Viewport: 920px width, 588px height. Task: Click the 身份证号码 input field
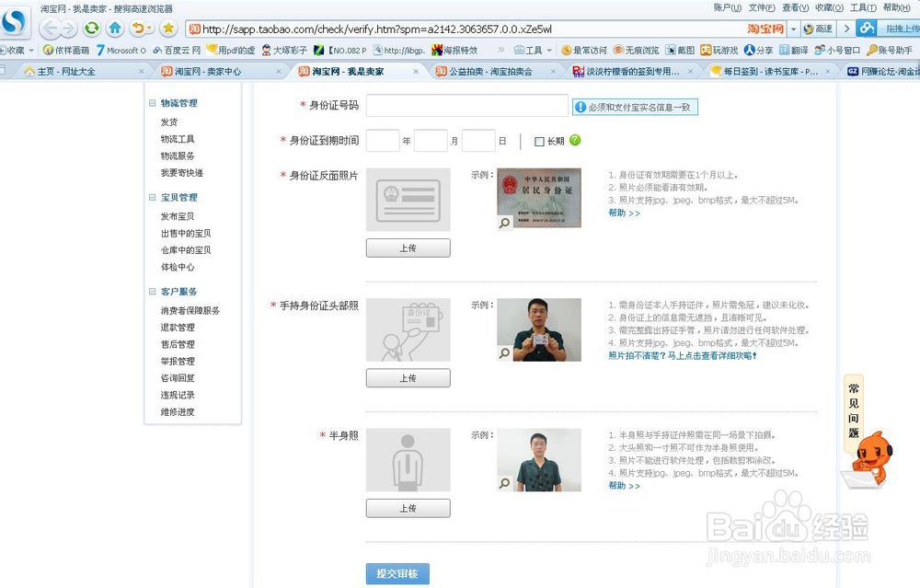pos(467,106)
